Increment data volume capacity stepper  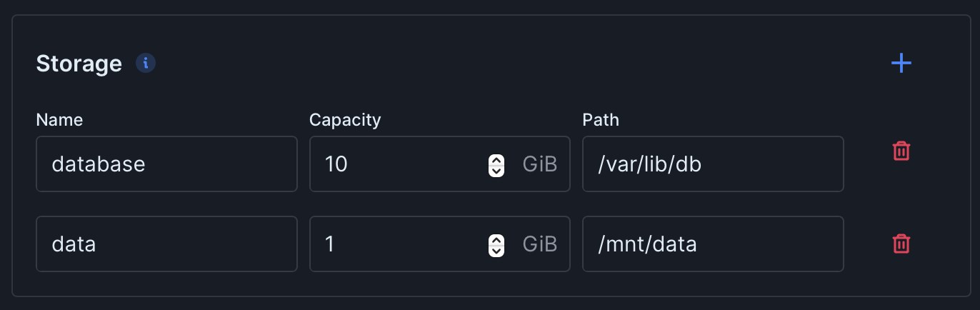pos(496,240)
